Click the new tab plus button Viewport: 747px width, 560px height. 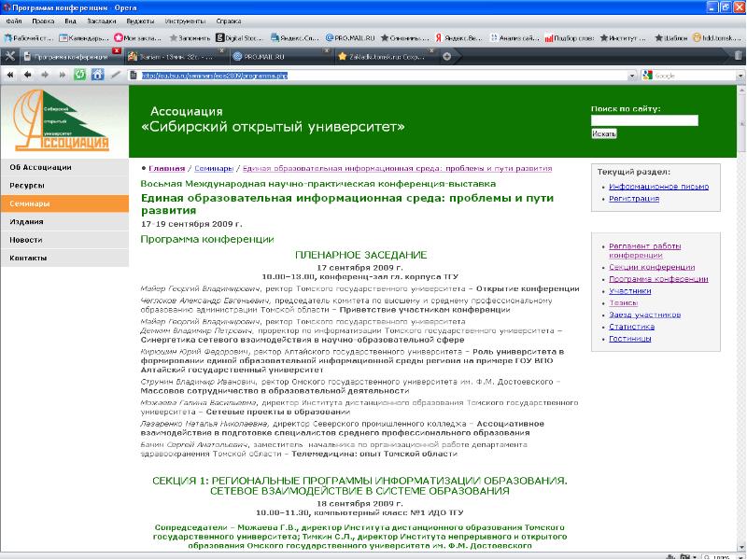coord(446,56)
